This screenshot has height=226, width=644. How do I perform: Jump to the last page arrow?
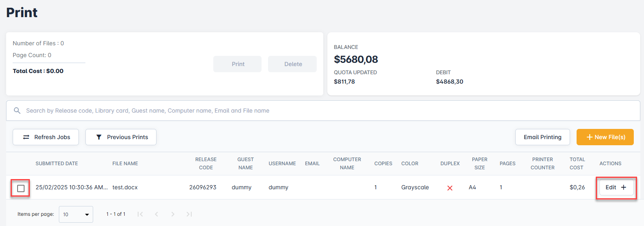(x=189, y=214)
